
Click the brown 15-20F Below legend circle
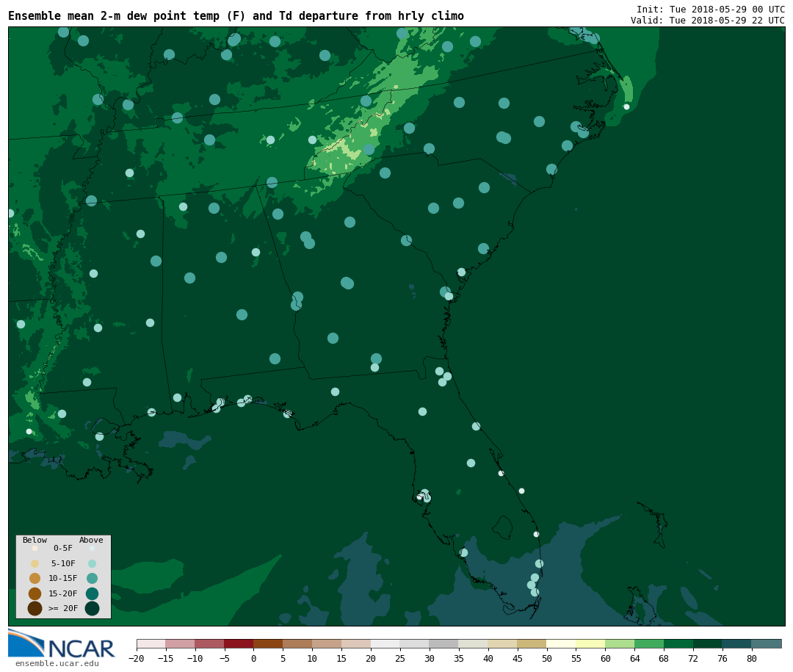[x=35, y=593]
